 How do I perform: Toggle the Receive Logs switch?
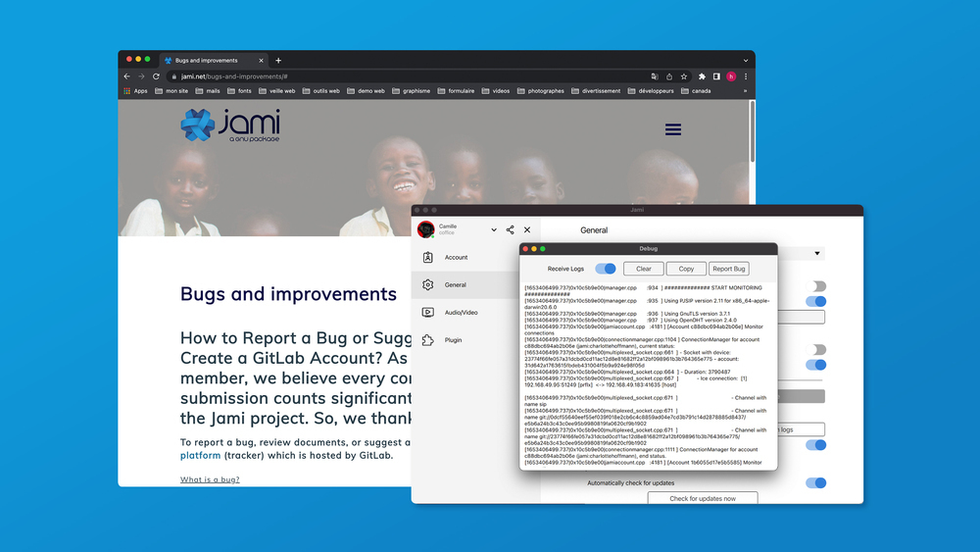pos(605,269)
